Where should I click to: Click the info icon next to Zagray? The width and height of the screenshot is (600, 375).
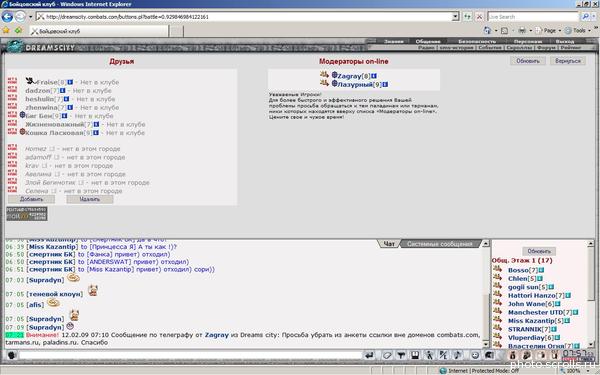(x=374, y=76)
